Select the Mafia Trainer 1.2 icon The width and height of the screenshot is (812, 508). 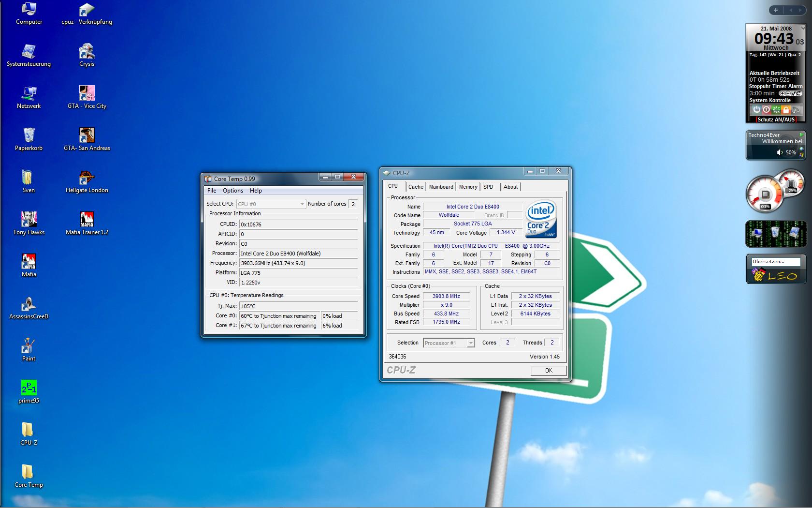87,224
